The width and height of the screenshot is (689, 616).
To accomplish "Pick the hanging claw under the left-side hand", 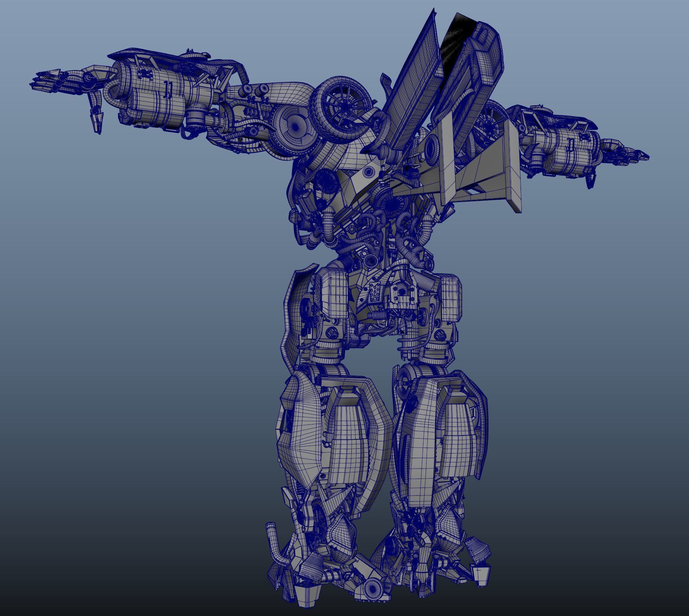I will tap(95, 113).
